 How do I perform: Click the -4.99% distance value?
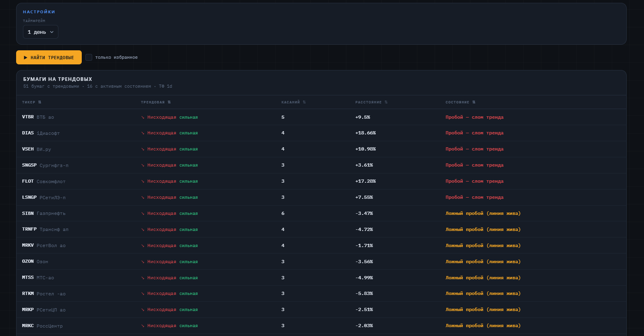click(x=364, y=278)
